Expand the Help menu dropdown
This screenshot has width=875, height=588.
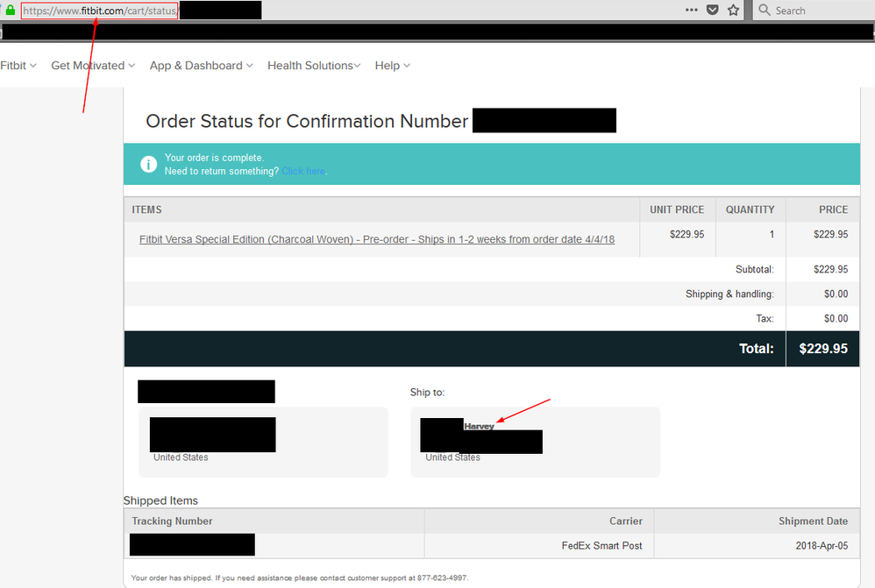(x=392, y=65)
